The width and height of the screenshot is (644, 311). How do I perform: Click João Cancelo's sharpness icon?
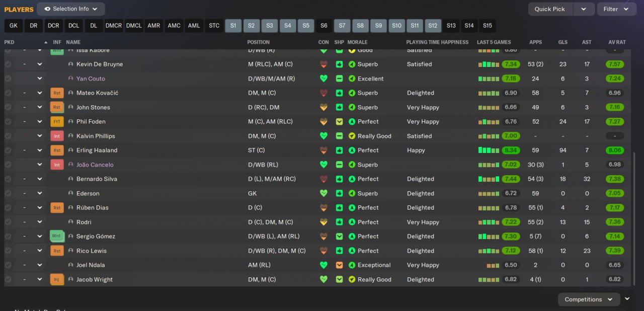pyautogui.click(x=339, y=165)
